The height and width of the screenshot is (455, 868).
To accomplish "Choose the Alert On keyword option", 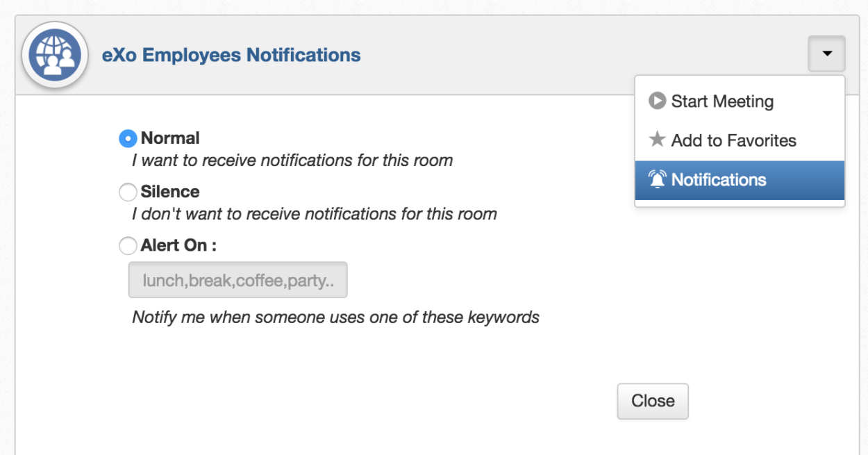I will pyautogui.click(x=128, y=245).
